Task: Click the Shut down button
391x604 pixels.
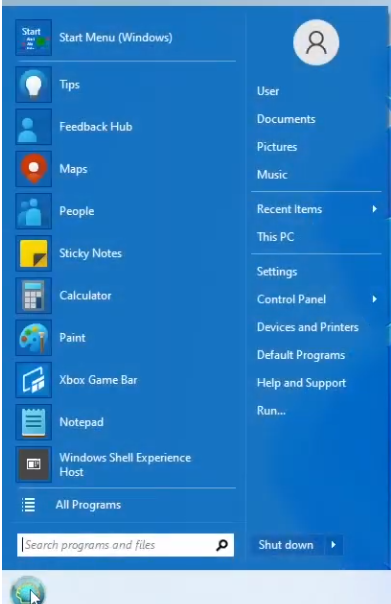Action: pos(286,545)
